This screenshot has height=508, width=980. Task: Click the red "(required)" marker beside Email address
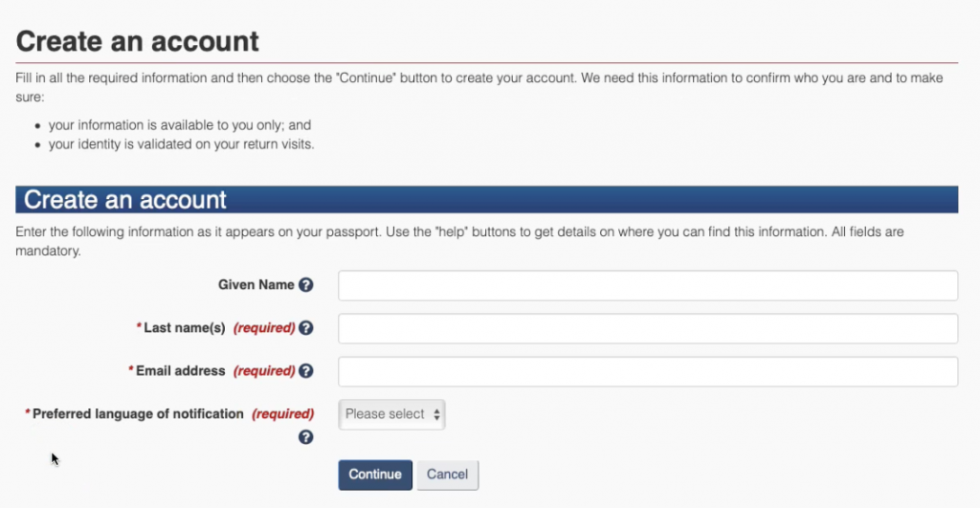coord(264,371)
